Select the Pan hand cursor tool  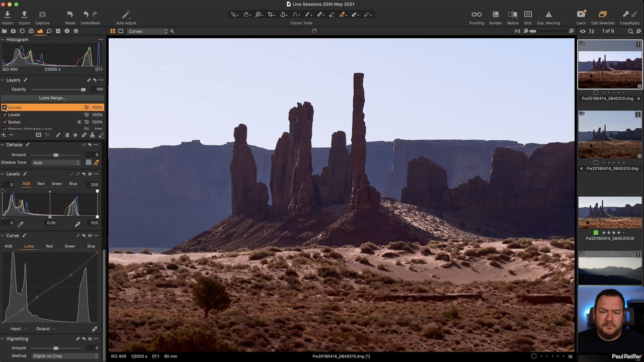pyautogui.click(x=247, y=15)
